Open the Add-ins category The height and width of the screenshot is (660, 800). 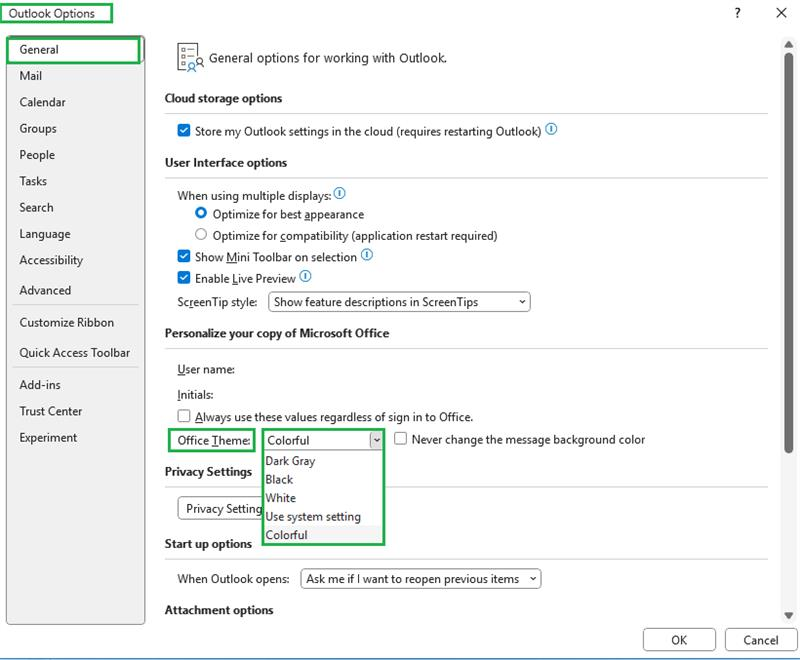(74, 385)
